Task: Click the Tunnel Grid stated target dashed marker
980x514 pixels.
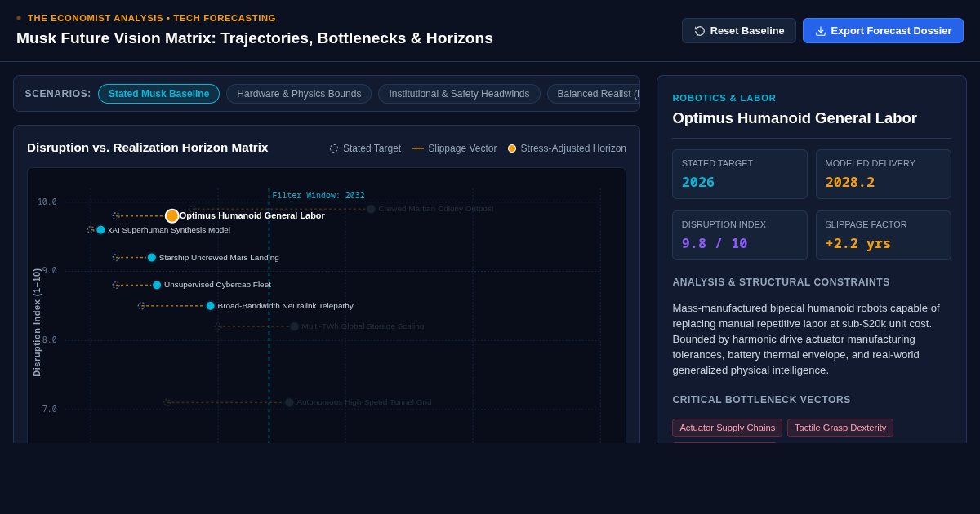Action: point(167,402)
